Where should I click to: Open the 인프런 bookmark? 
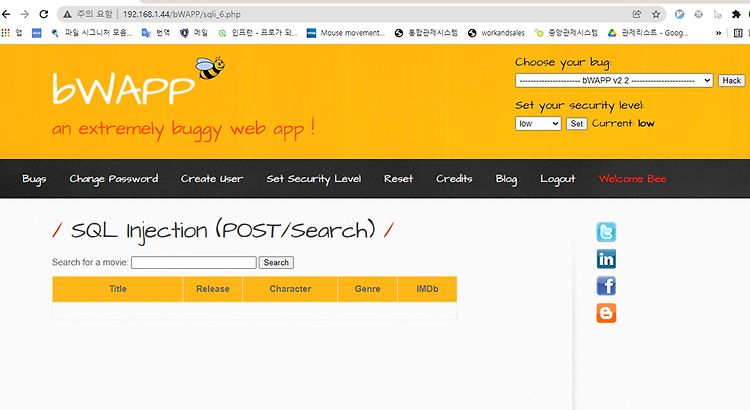(x=257, y=33)
